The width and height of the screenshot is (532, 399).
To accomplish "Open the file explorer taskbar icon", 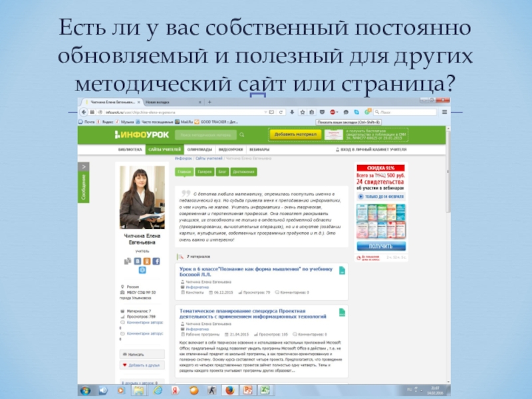I will 139,390.
